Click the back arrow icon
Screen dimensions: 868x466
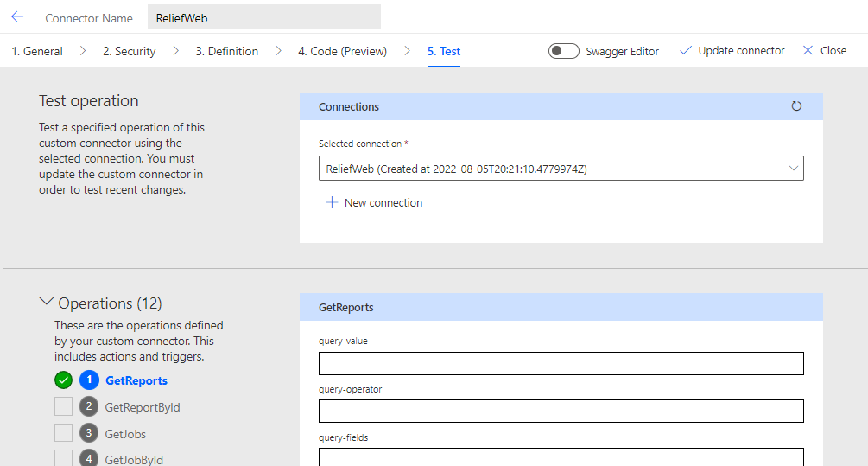pyautogui.click(x=17, y=16)
